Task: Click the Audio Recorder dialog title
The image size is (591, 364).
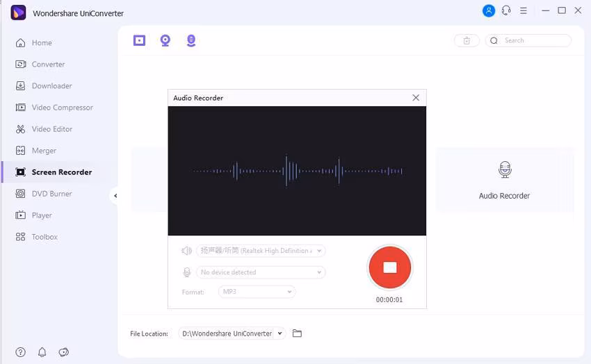Action: pos(198,98)
